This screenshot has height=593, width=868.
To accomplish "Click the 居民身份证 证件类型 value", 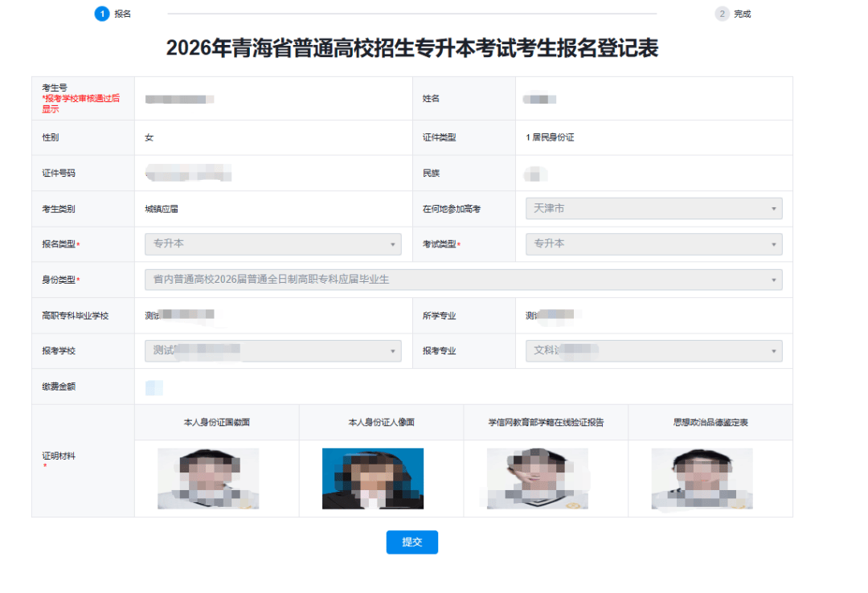I will (550, 137).
